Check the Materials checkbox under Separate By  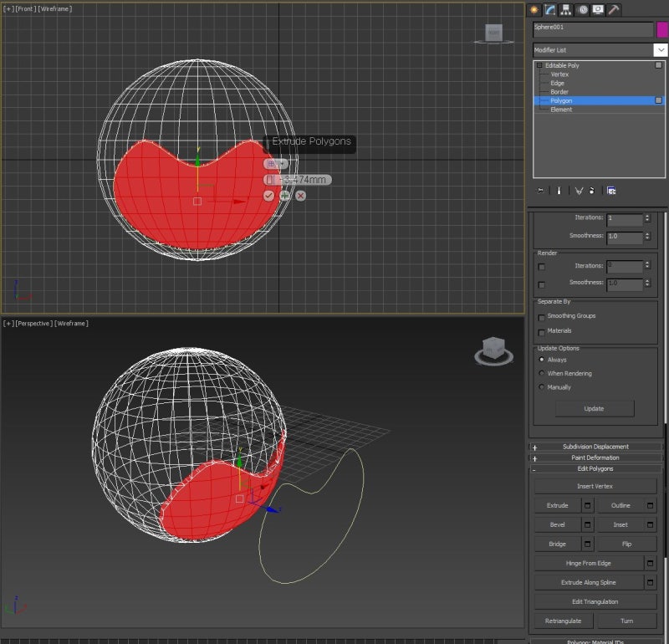click(x=541, y=332)
